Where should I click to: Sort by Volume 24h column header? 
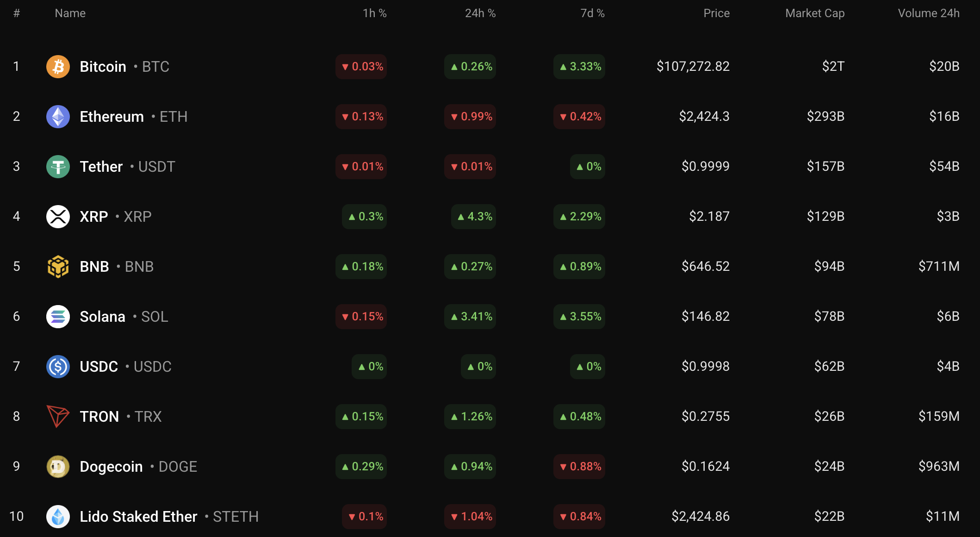tap(928, 13)
